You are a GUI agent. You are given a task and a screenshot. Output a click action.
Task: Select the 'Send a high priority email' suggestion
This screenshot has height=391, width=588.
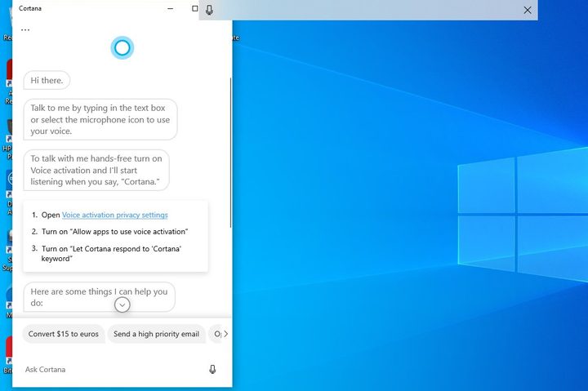156,334
